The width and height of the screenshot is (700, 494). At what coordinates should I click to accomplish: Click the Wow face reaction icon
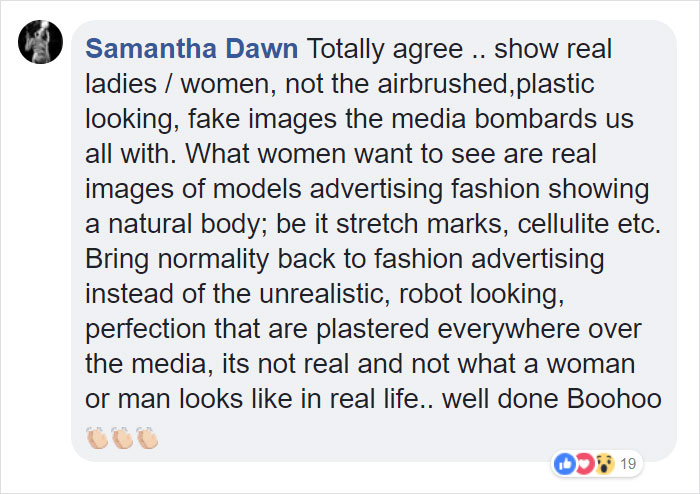click(x=603, y=463)
